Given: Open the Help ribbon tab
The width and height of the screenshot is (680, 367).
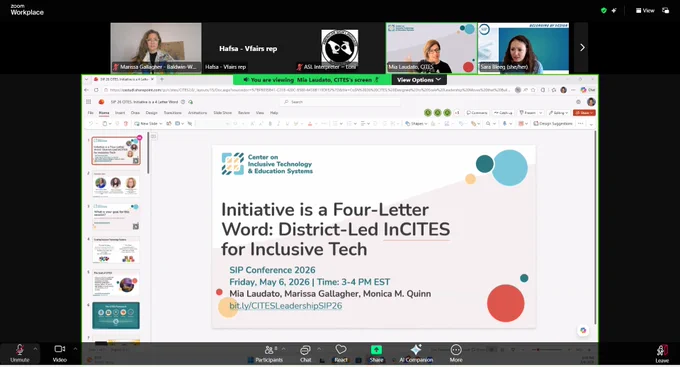Looking at the screenshot, I should point(274,113).
